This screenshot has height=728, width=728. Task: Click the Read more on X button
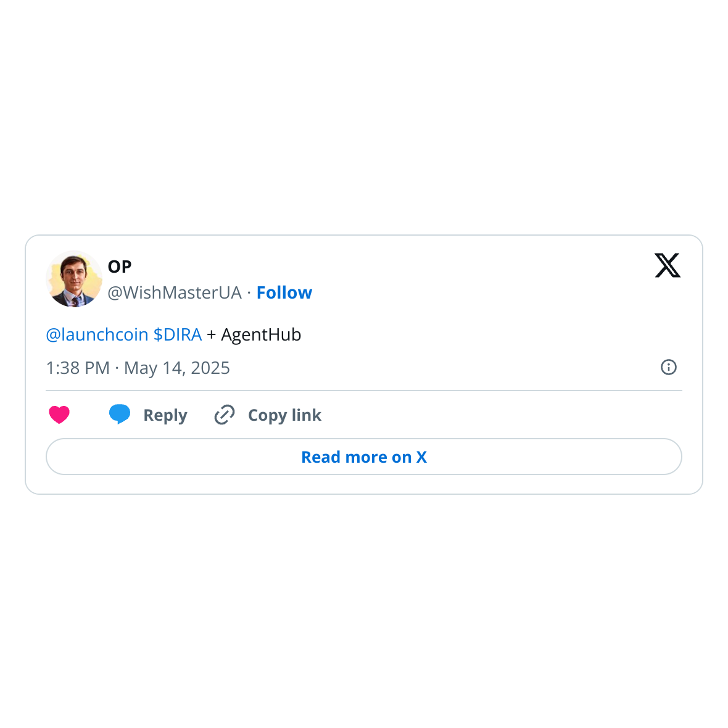[x=364, y=457]
